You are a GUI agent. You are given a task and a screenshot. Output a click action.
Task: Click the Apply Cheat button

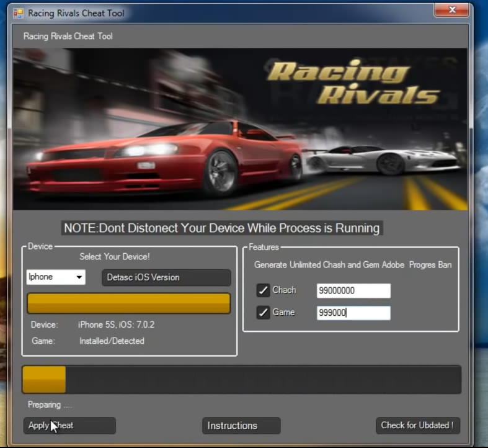click(69, 426)
